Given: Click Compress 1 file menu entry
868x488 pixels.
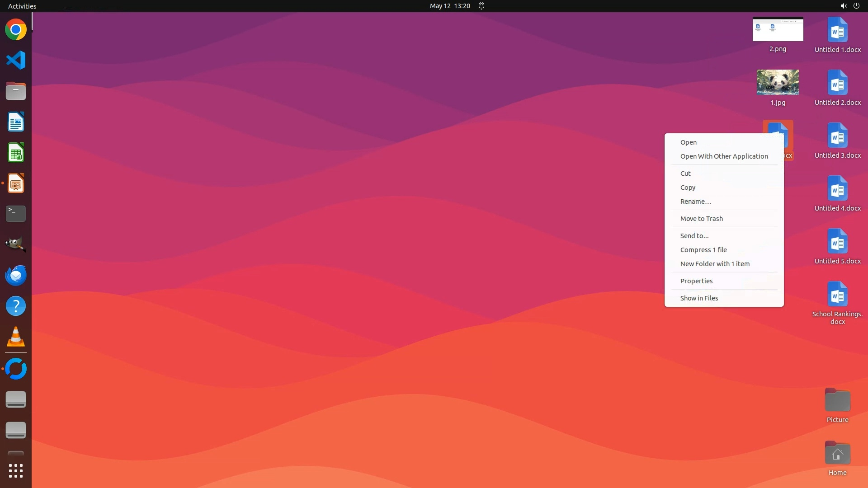Looking at the screenshot, I should (703, 250).
